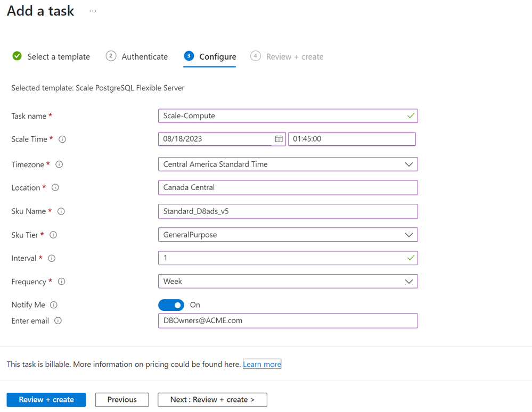Click the Enter email info icon

pyautogui.click(x=58, y=321)
